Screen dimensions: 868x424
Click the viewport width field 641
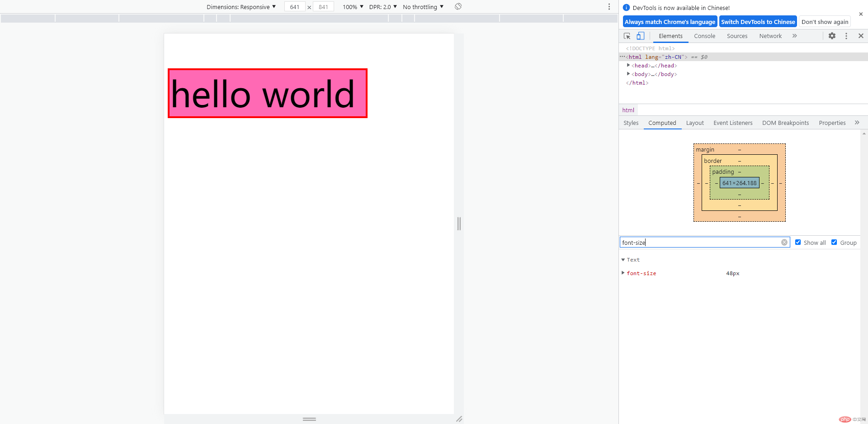click(x=294, y=7)
